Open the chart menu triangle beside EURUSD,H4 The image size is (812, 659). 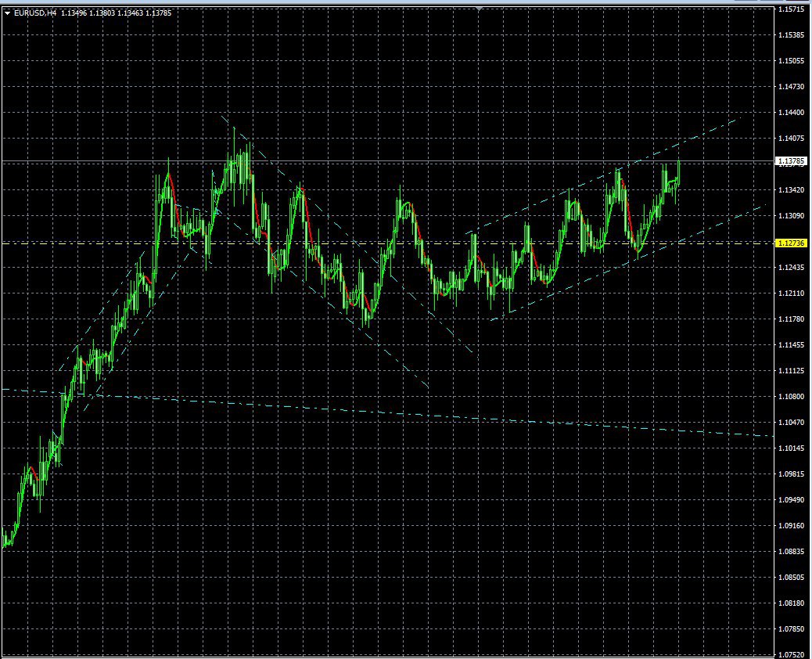click(7, 13)
